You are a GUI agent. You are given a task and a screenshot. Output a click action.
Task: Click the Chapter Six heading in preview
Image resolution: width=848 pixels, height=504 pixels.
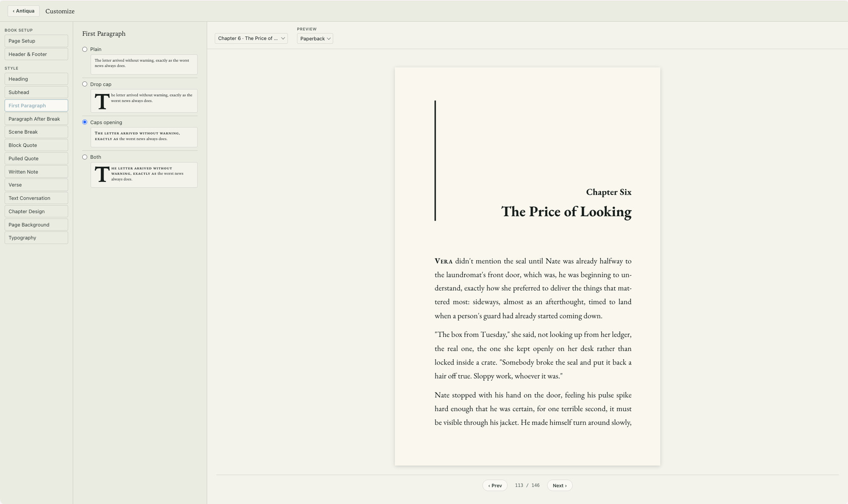pos(608,192)
